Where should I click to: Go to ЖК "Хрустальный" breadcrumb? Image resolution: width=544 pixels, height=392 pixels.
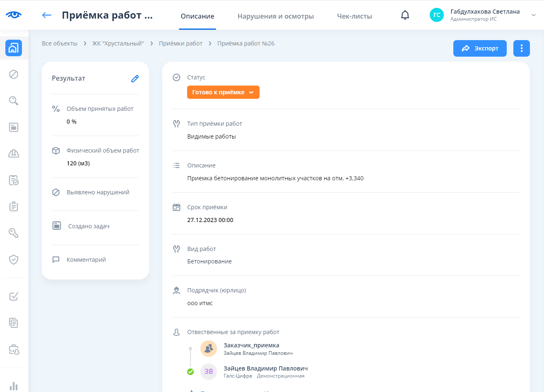point(118,43)
